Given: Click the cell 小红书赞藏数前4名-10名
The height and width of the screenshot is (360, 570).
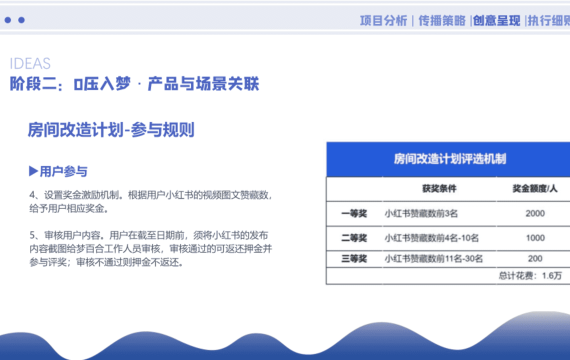Looking at the screenshot, I should pos(431,238).
